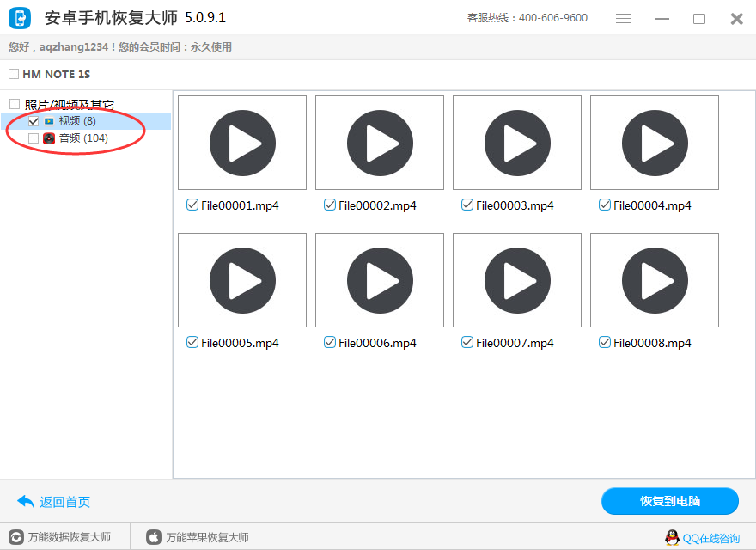
Task: Click the File00008.mp4 file name
Action: click(652, 343)
